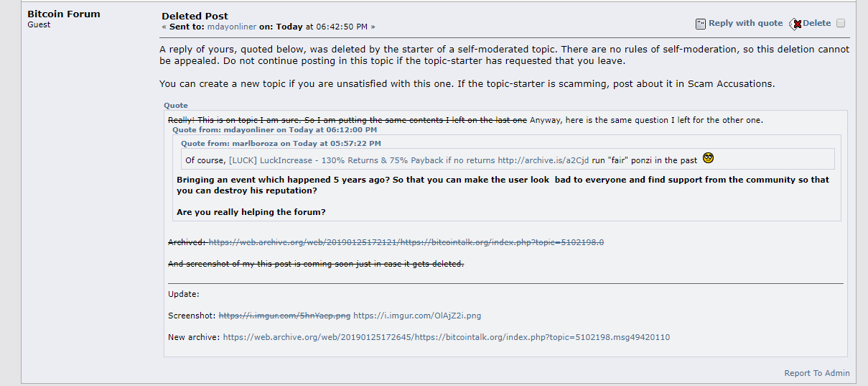Open the LuckIncrease 130% Returns topic link
Viewport: 868px width, 386px height.
coord(361,160)
